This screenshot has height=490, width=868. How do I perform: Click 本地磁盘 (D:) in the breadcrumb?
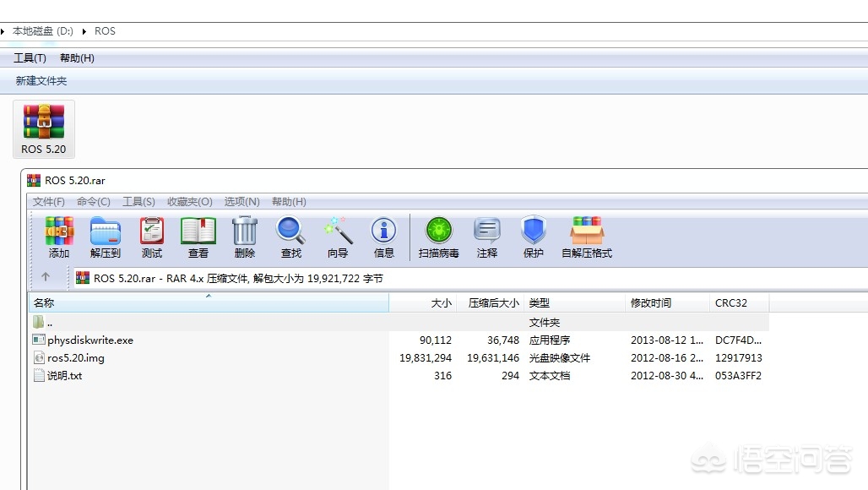[x=42, y=31]
